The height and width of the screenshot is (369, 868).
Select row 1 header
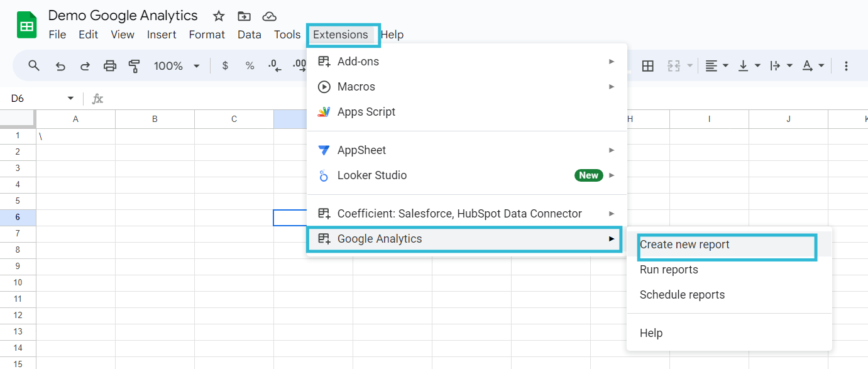click(x=18, y=136)
